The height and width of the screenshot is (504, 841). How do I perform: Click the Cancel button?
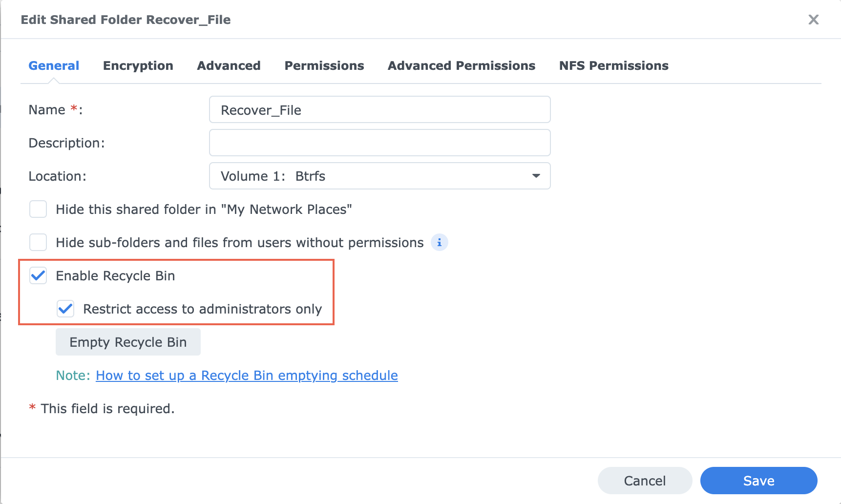click(x=644, y=481)
